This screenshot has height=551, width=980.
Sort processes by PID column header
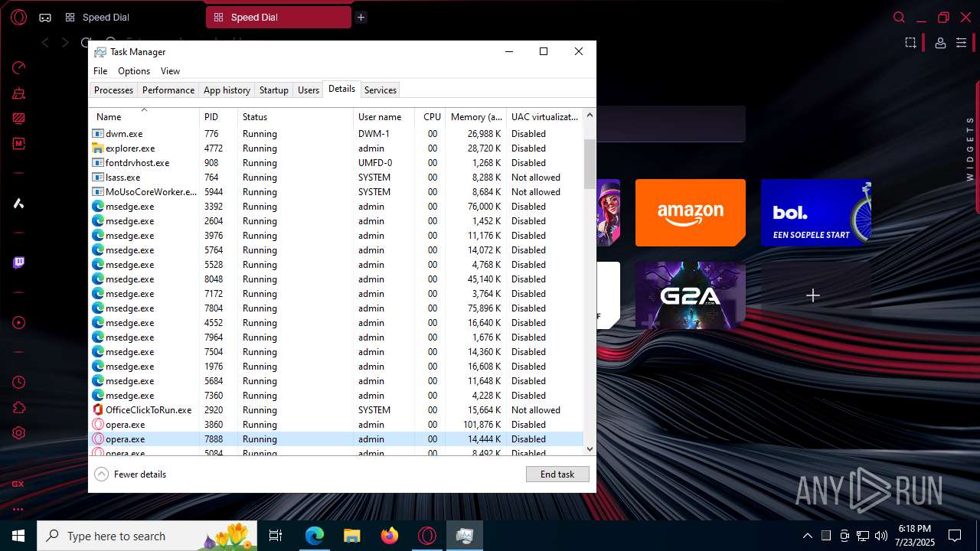[x=218, y=116]
